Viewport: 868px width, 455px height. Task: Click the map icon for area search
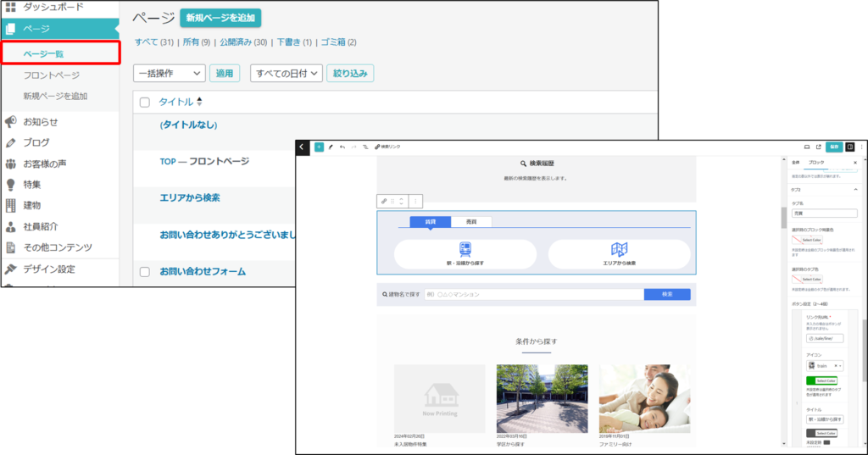[619, 249]
